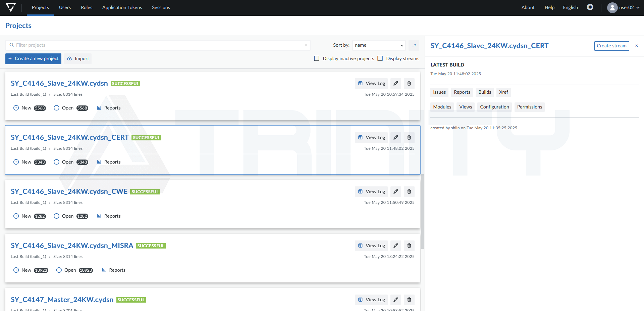Open Reports in the details panel
644x311 pixels.
(462, 92)
